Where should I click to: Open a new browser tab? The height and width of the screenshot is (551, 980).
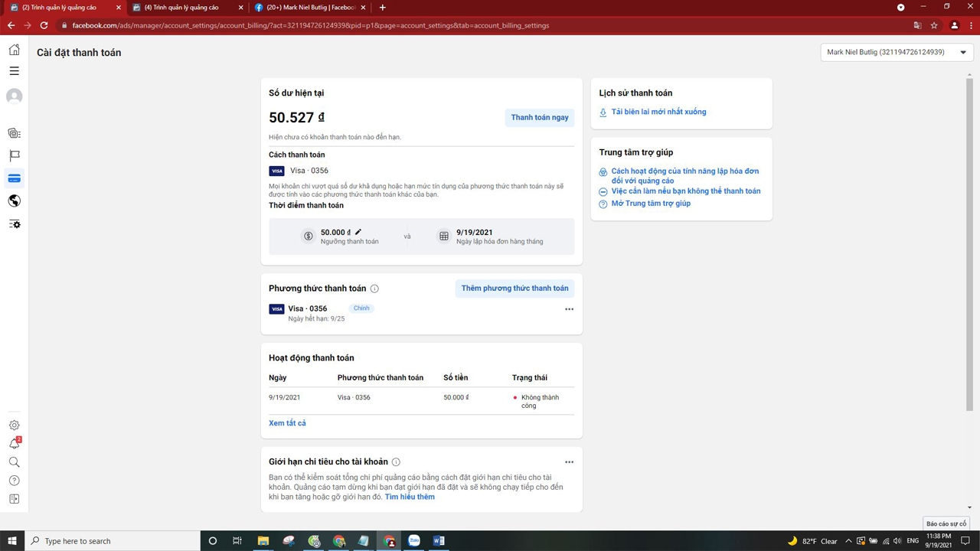click(382, 8)
